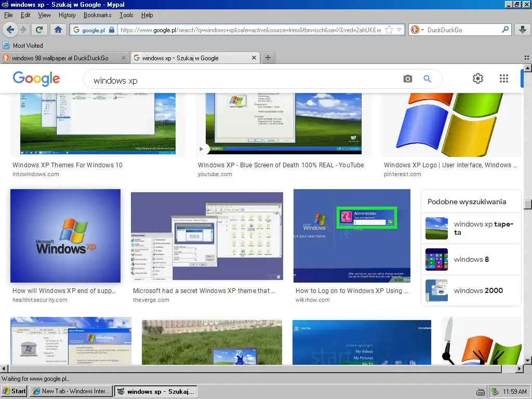Close the windows xp Google tab
532x399 pixels.
click(254, 58)
